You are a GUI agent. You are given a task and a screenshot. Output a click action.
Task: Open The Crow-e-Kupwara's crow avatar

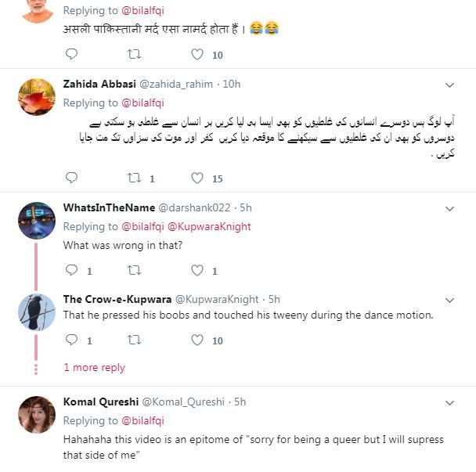tap(36, 312)
